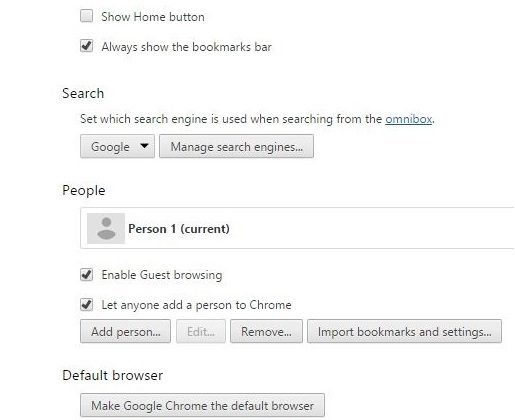The image size is (515, 420).
Task: Click the Add person button
Action: coord(125,331)
